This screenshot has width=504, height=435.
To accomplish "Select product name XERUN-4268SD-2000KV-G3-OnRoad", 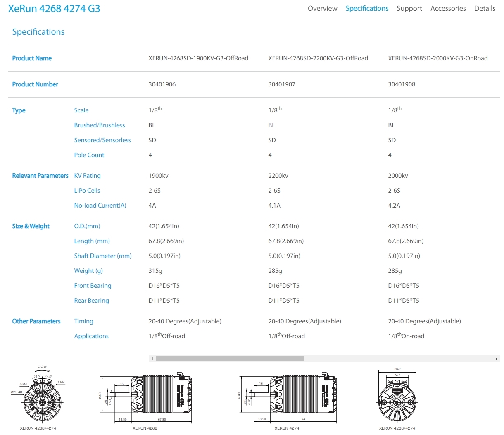I will pyautogui.click(x=438, y=58).
